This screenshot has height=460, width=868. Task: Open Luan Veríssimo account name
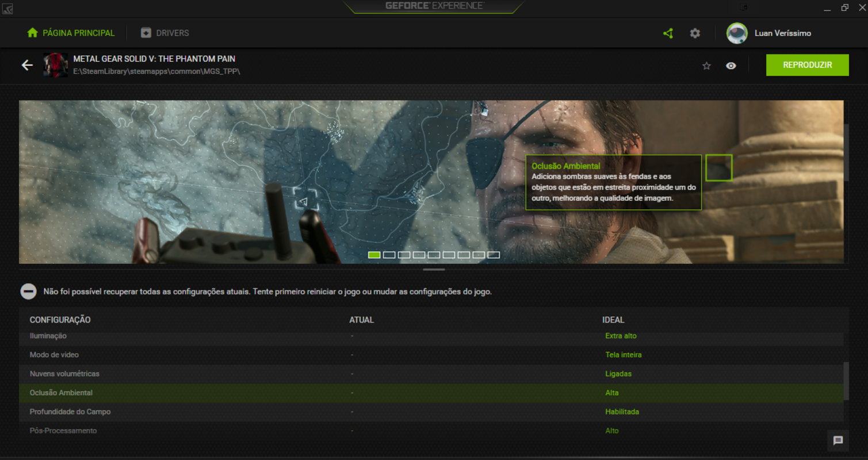tap(783, 33)
